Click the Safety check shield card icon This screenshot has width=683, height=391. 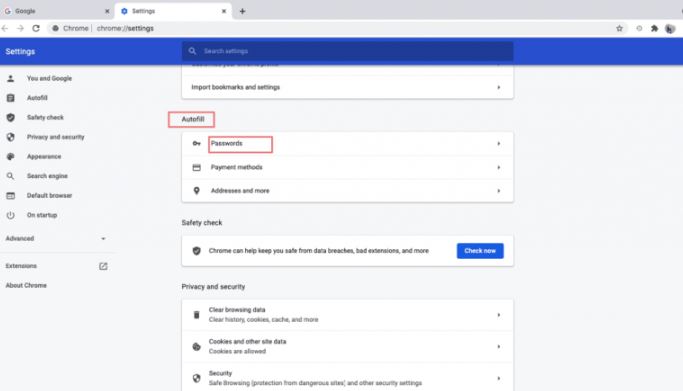coord(196,251)
